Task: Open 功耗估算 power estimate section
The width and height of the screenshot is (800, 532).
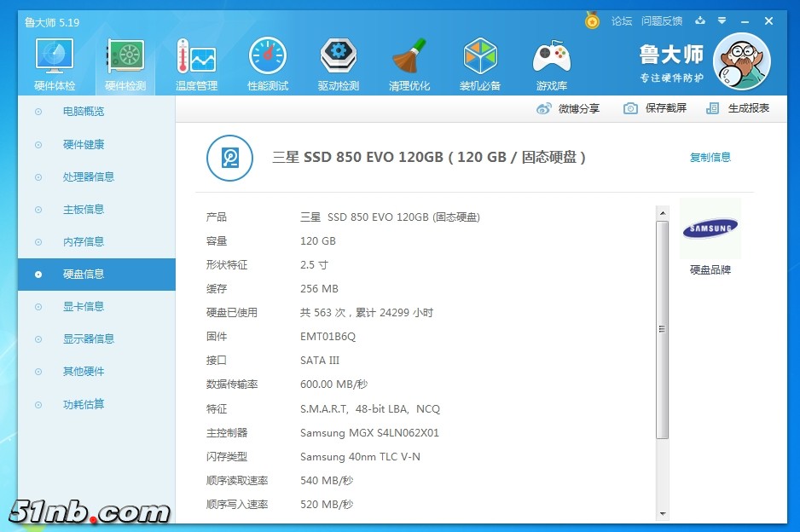Action: point(84,405)
